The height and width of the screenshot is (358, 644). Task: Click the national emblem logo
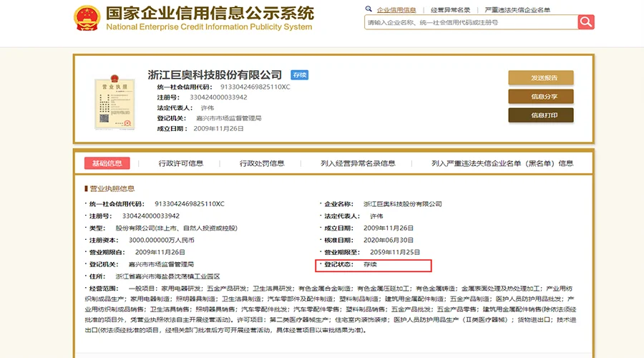tap(87, 18)
